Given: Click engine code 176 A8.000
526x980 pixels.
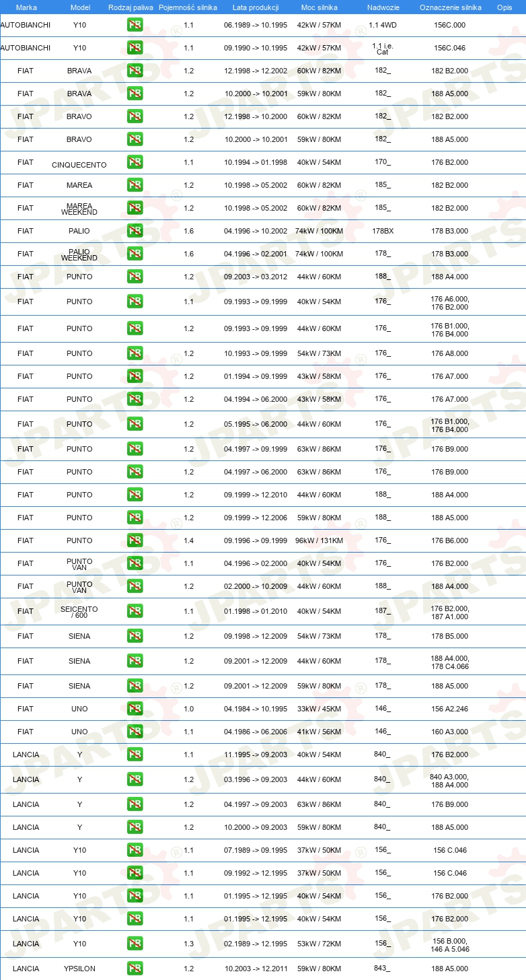Looking at the screenshot, I should [x=450, y=353].
